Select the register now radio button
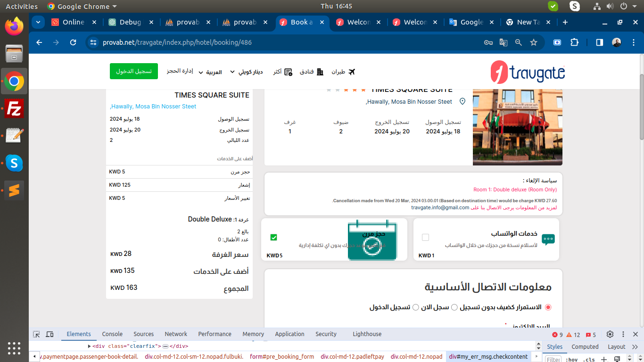This screenshot has width=644, height=362. click(x=454, y=307)
